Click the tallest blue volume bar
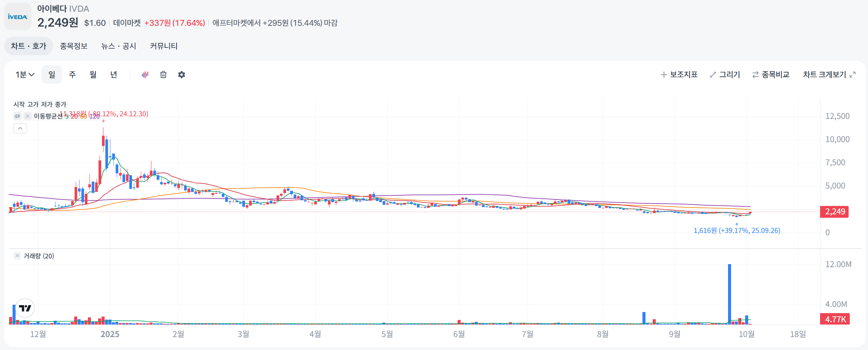 730,294
